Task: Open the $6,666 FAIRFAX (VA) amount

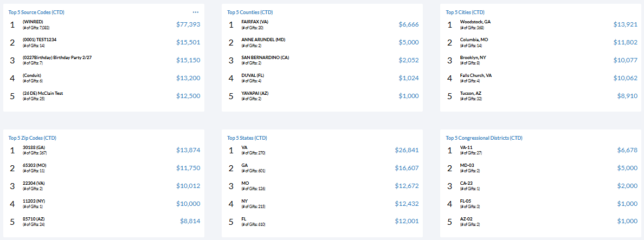Action: point(408,24)
